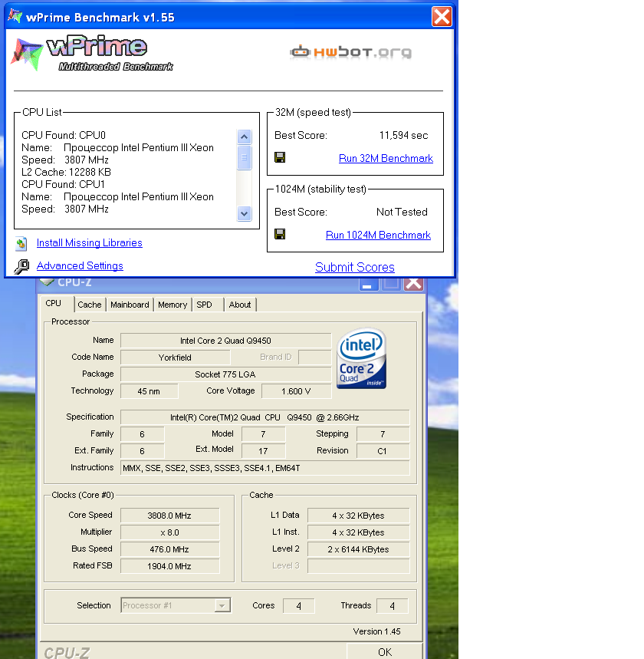Click the L2 Cache: 12288 KB line
Image resolution: width=644 pixels, height=659 pixels.
pos(67,172)
